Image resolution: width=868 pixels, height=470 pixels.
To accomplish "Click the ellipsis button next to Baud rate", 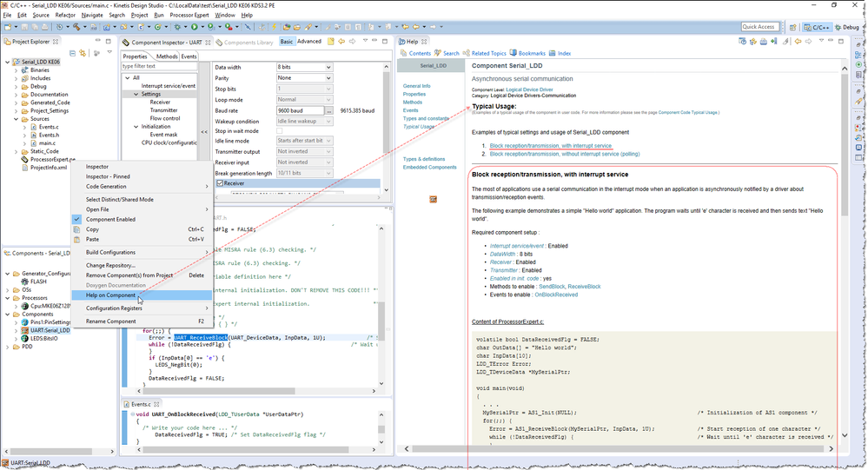I will coord(328,110).
